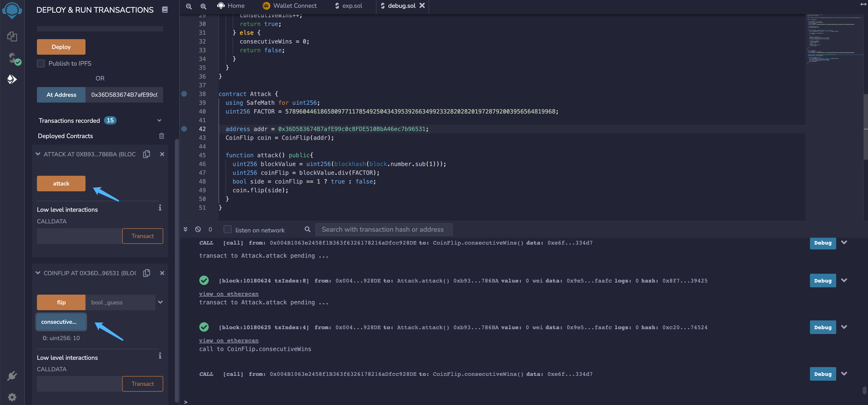Enable Publish to IPFS checkbox
The height and width of the screenshot is (405, 868).
pos(41,63)
